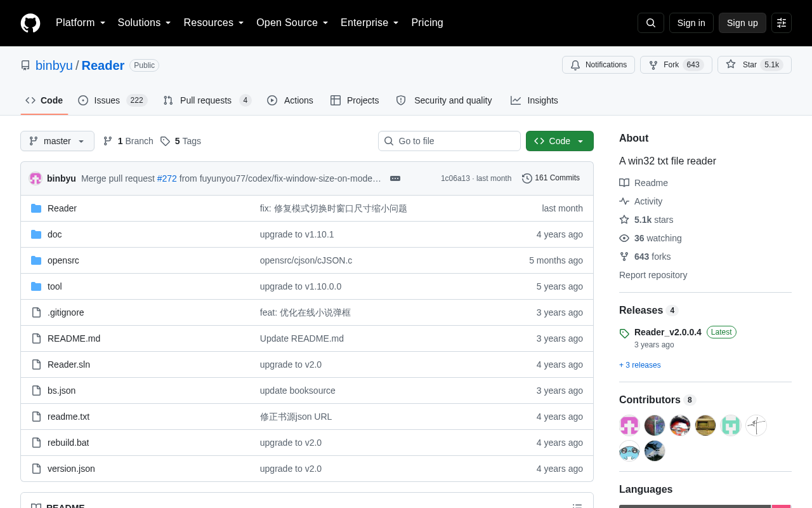Click the readme.txt file icon
The image size is (812, 508).
coord(36,417)
